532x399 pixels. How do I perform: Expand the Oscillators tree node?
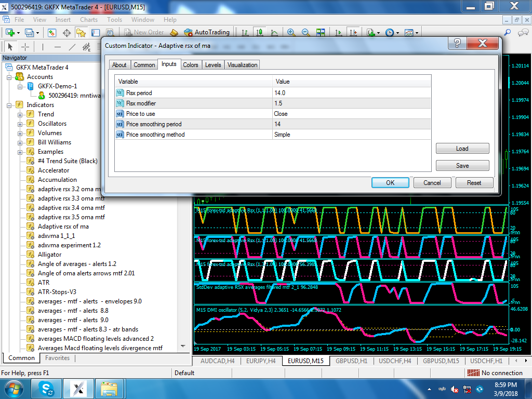click(x=20, y=124)
